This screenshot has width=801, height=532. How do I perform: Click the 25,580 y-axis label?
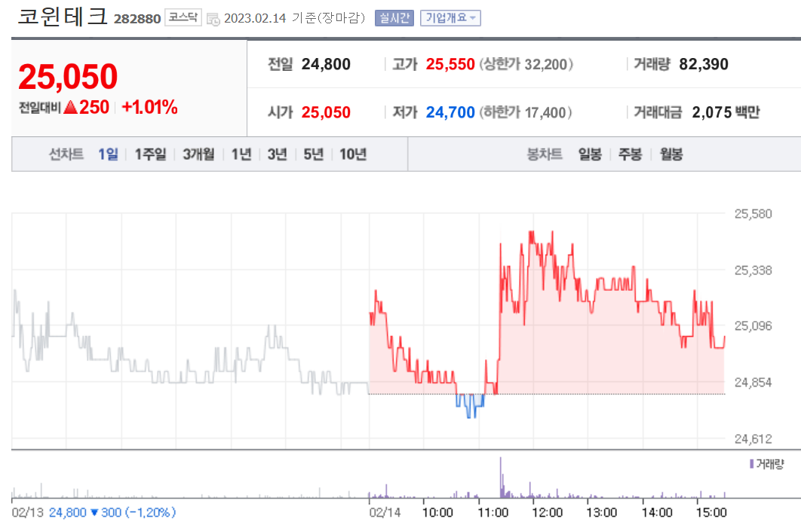pos(753,214)
